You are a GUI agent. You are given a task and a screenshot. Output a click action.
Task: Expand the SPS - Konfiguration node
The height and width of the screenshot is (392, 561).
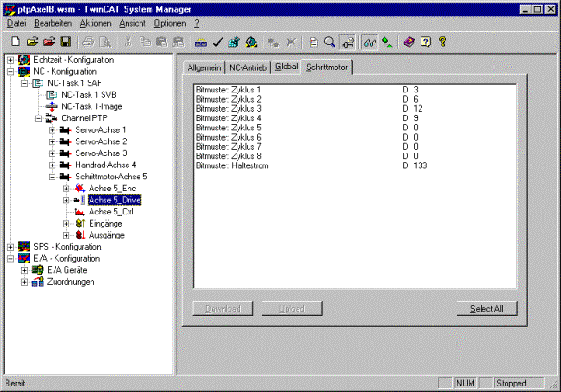tap(11, 247)
